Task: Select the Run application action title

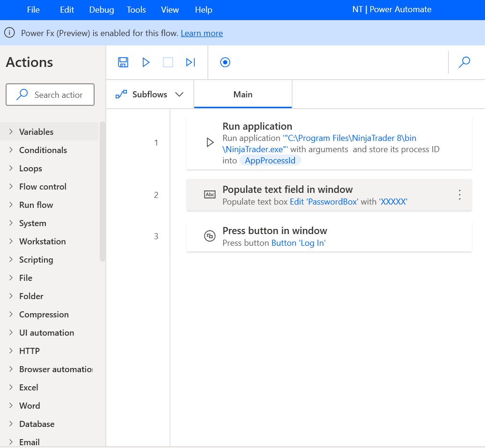Action: [x=257, y=126]
